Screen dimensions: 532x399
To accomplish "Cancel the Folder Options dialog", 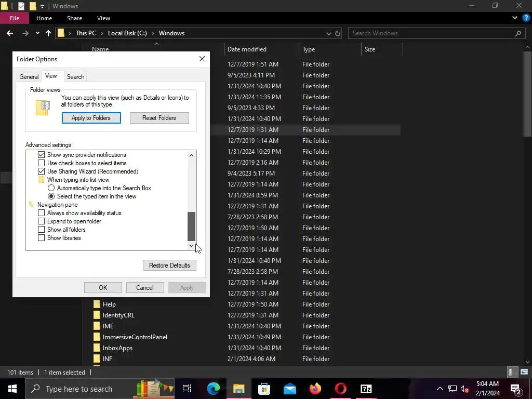I will click(145, 288).
